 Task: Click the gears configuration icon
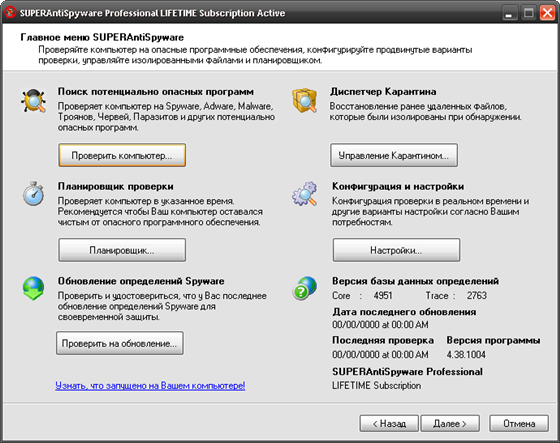tap(304, 193)
